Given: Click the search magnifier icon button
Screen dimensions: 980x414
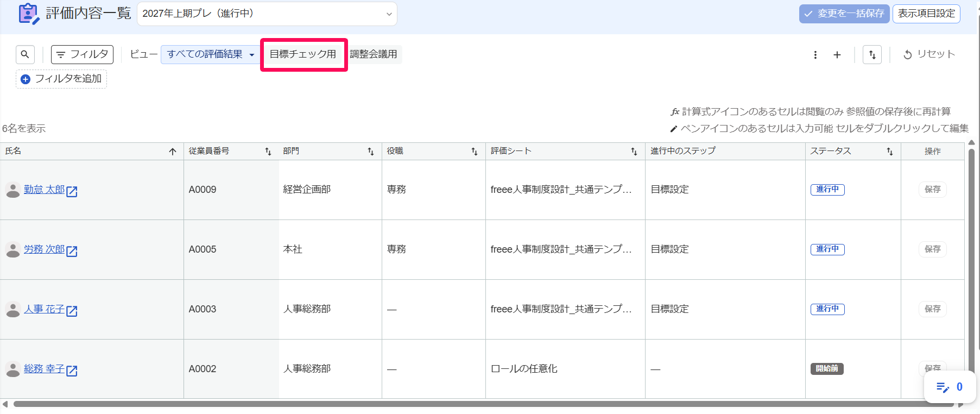Looking at the screenshot, I should point(25,54).
